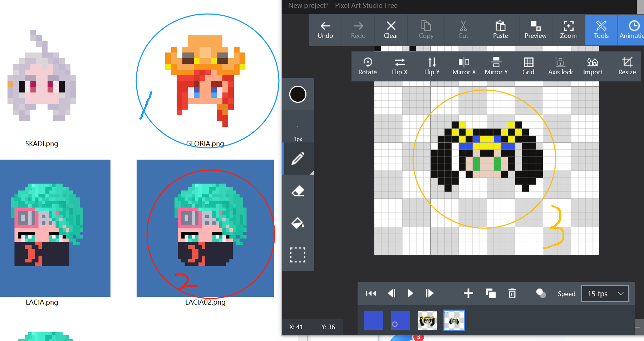Screen dimensions: 644x341
Task: Select the eraser tool
Action: (x=298, y=191)
